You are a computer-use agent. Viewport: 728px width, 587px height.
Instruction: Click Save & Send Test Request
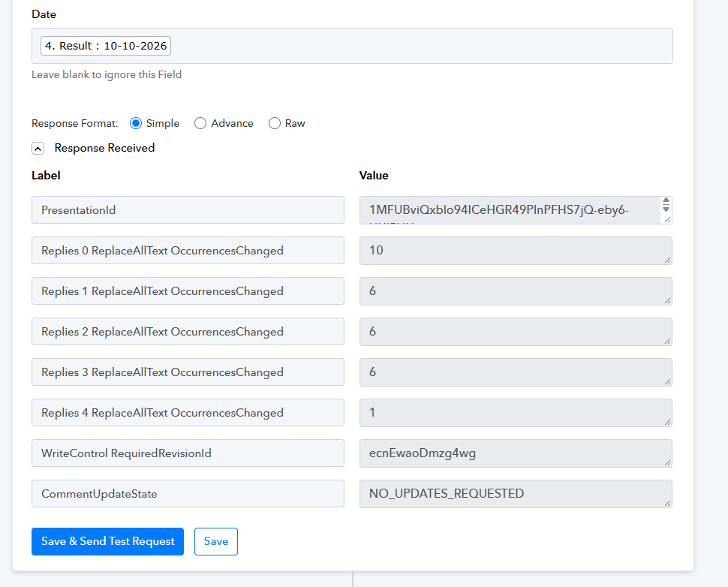[108, 541]
